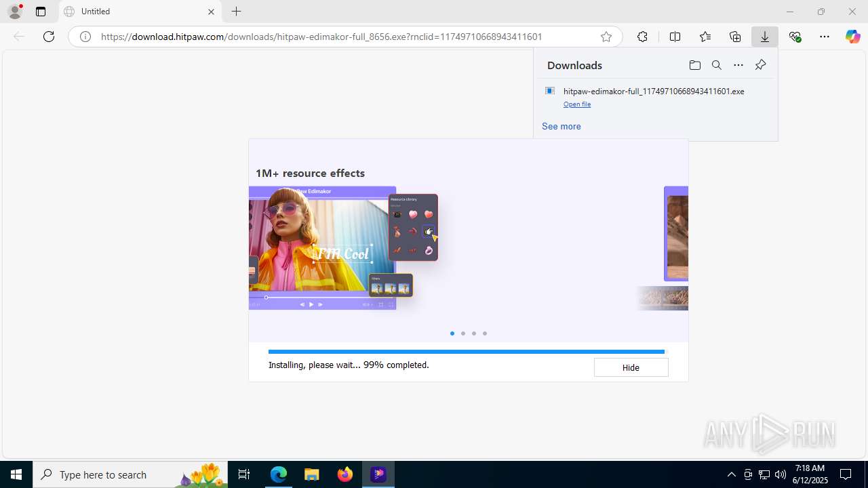Search downloads magnifier icon
Screen dimensions: 868x488
(716, 65)
